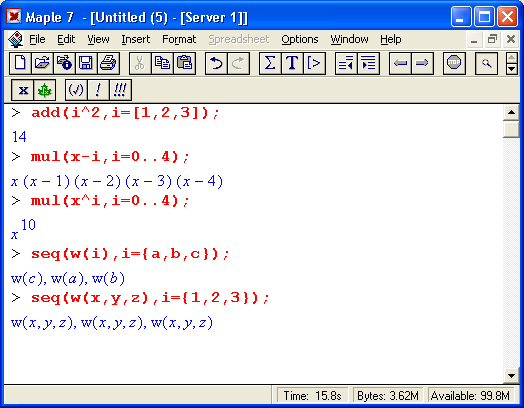Paste from clipboard using the Paste icon

[184, 63]
